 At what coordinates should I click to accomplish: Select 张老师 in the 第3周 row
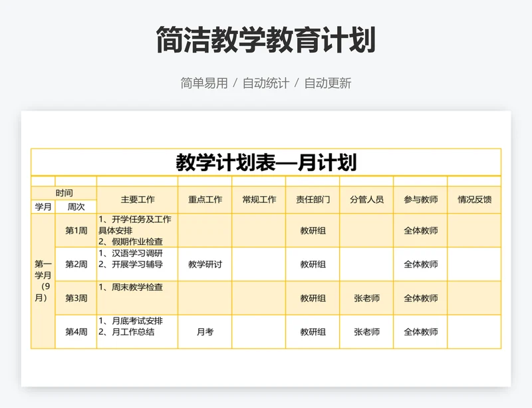pos(367,298)
